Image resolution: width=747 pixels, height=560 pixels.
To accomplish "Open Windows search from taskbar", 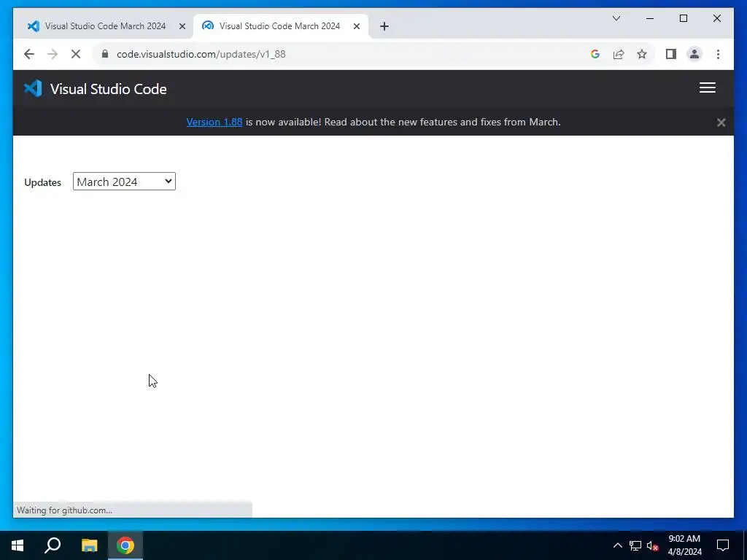I will point(53,545).
